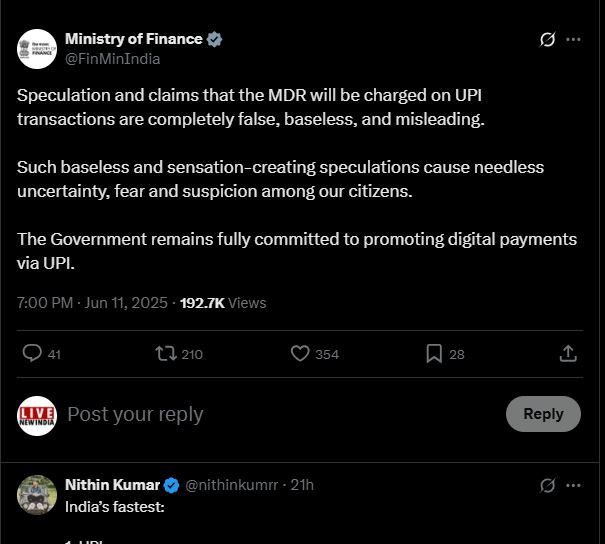The image size is (605, 544).
Task: Share the post via share icon
Action: [x=567, y=353]
